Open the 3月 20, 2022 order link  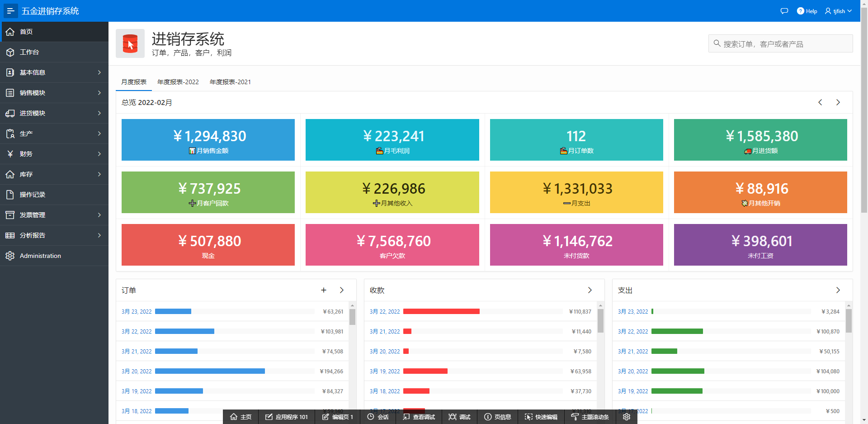tap(137, 371)
